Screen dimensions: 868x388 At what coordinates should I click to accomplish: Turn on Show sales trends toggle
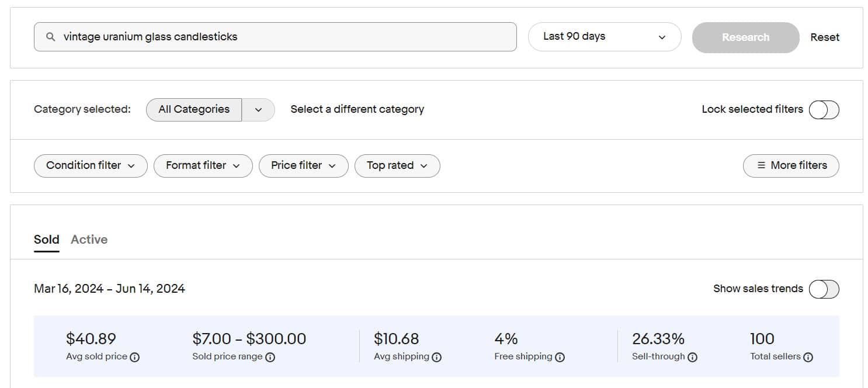click(x=824, y=289)
